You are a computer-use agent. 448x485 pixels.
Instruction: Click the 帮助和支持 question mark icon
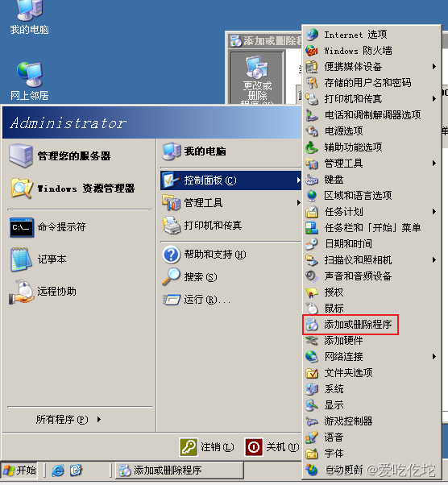point(171,255)
